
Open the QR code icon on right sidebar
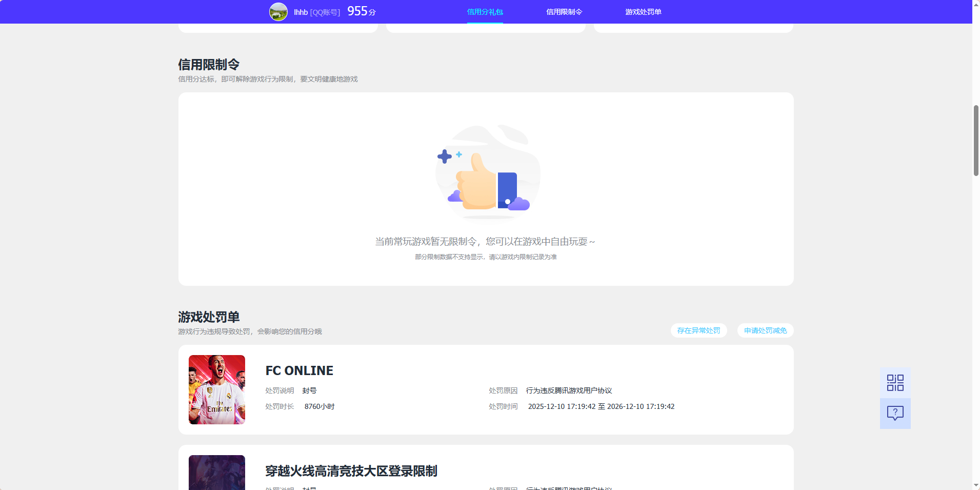pos(895,383)
